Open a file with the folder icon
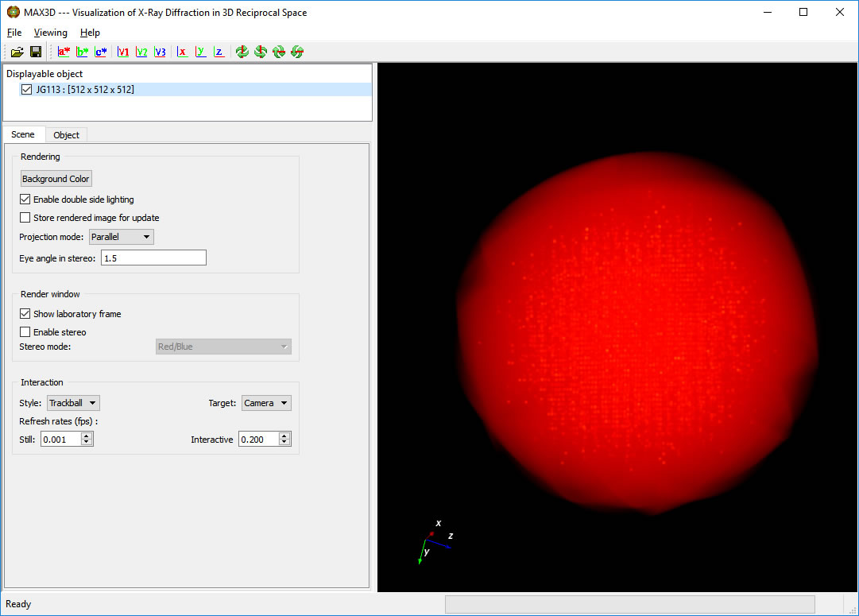859x616 pixels. (17, 52)
